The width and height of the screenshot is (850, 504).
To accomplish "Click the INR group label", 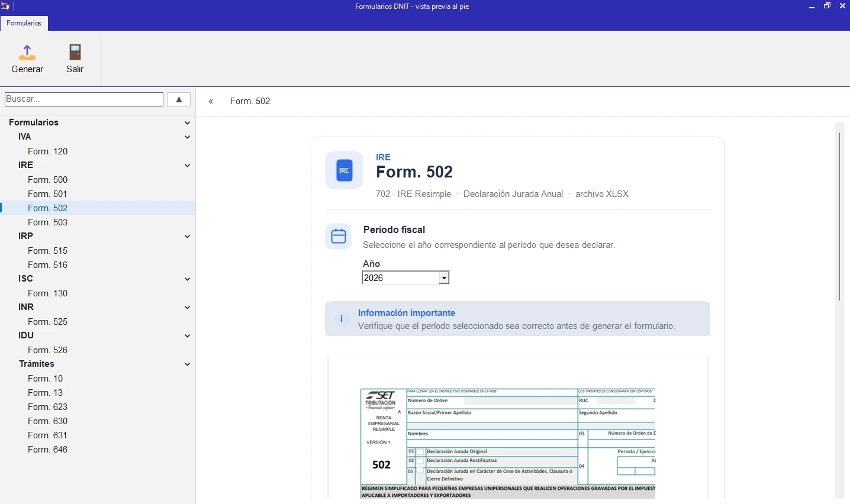I will coord(26,307).
